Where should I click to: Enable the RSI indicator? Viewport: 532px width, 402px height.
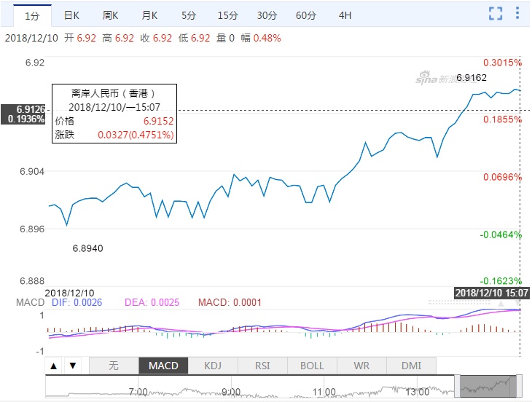262,366
